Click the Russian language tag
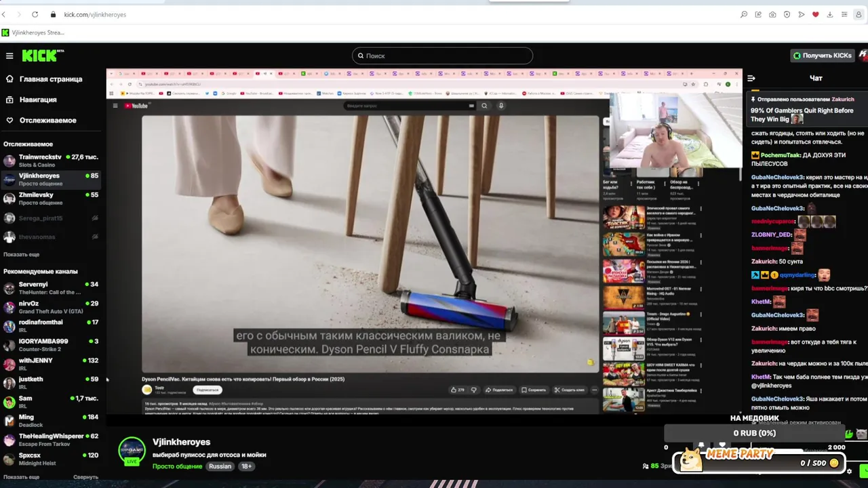This screenshot has height=488, width=868. point(220,466)
